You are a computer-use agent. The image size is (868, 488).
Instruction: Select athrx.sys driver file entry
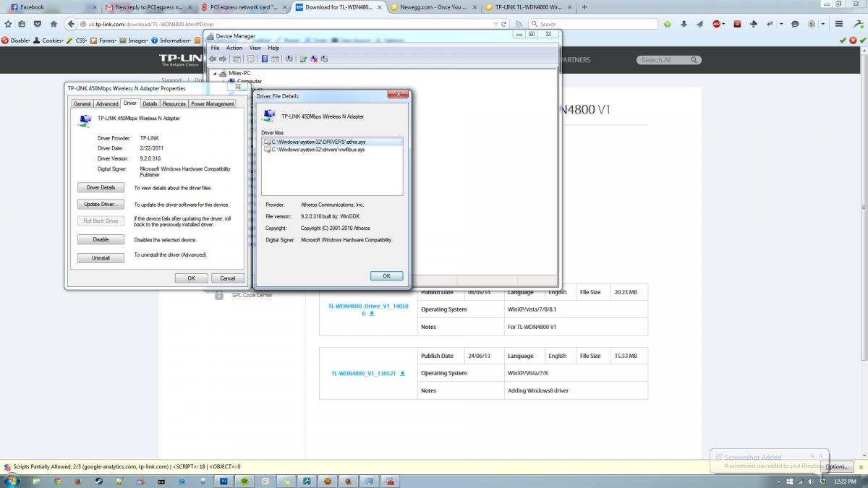332,142
